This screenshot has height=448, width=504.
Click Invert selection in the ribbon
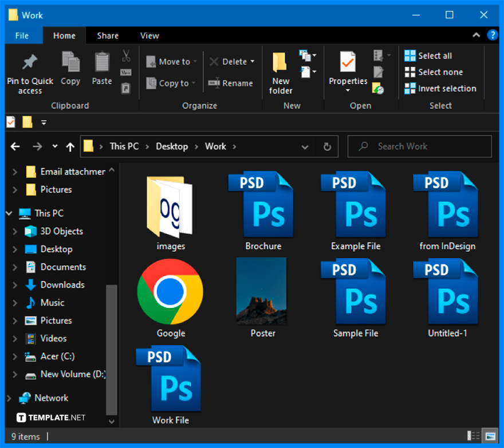click(x=441, y=89)
